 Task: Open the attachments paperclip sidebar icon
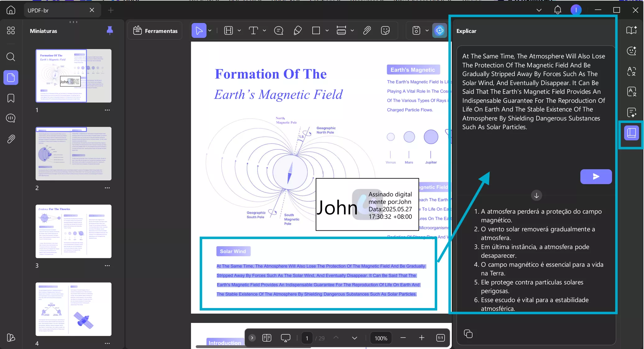[11, 139]
